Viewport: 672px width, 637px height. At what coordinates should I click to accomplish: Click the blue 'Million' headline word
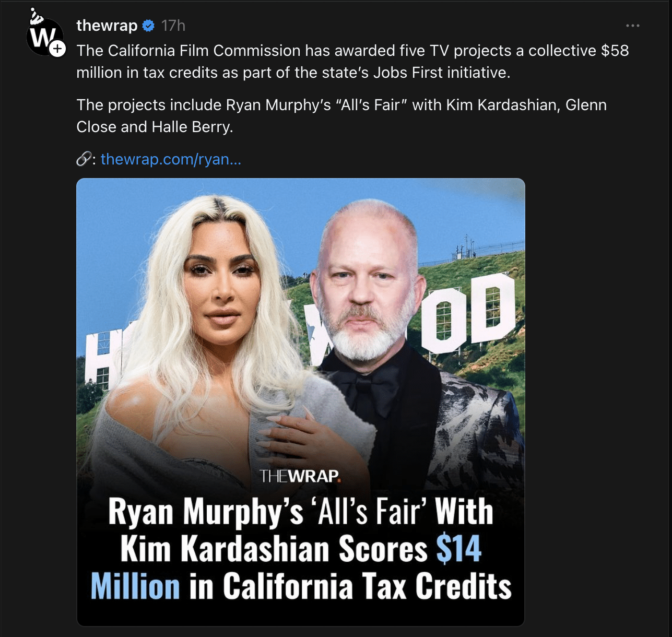135,586
